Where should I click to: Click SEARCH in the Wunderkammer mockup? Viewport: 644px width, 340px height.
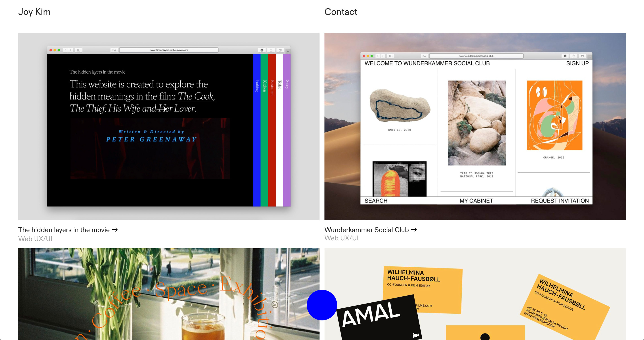(376, 201)
